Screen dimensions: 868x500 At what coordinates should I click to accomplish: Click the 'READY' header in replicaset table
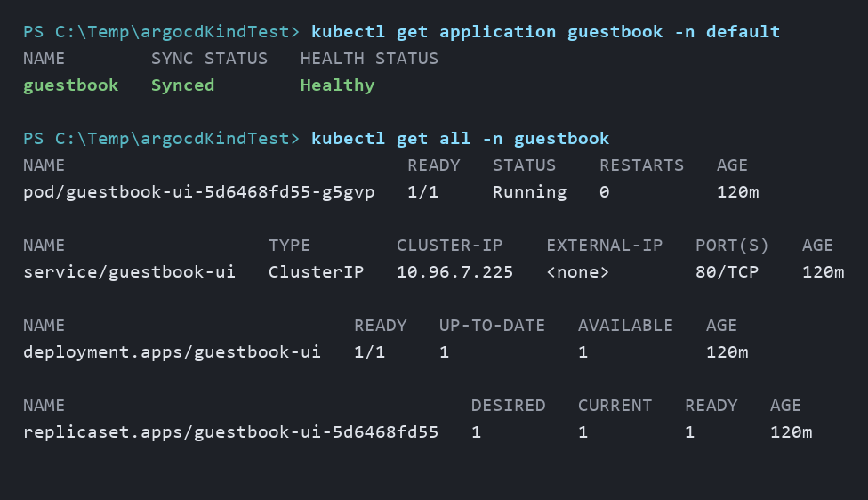pos(711,406)
